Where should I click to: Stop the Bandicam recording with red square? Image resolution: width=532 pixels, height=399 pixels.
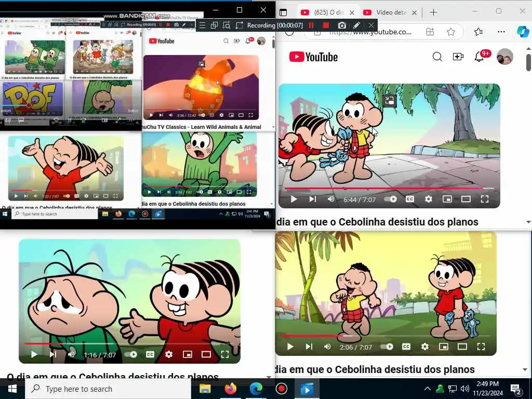point(326,25)
